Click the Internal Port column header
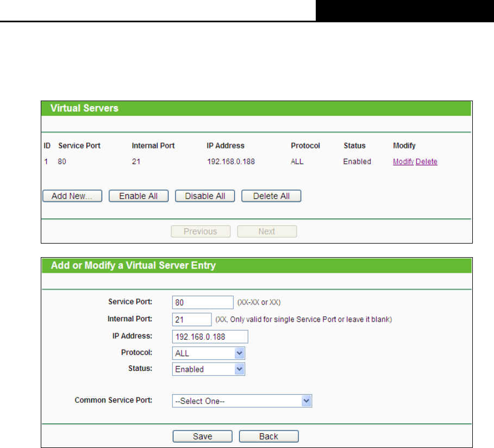Image resolution: width=494 pixels, height=448 pixels. 153,146
